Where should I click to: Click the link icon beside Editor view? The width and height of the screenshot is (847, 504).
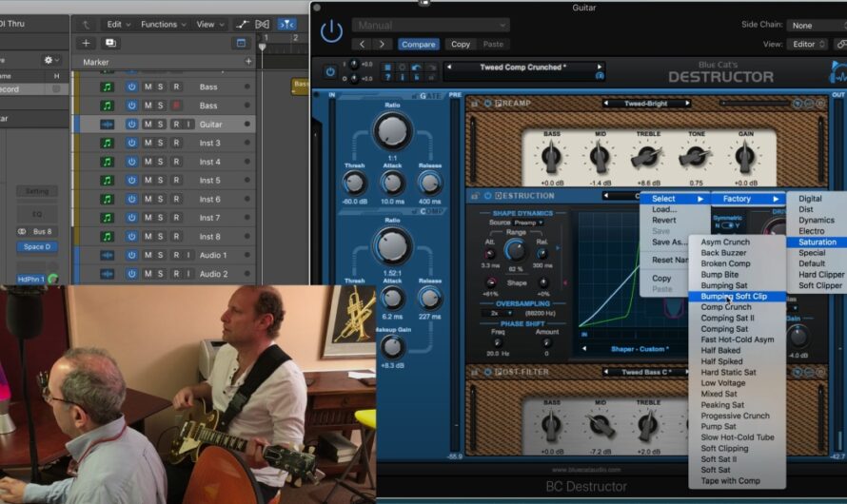pos(840,45)
